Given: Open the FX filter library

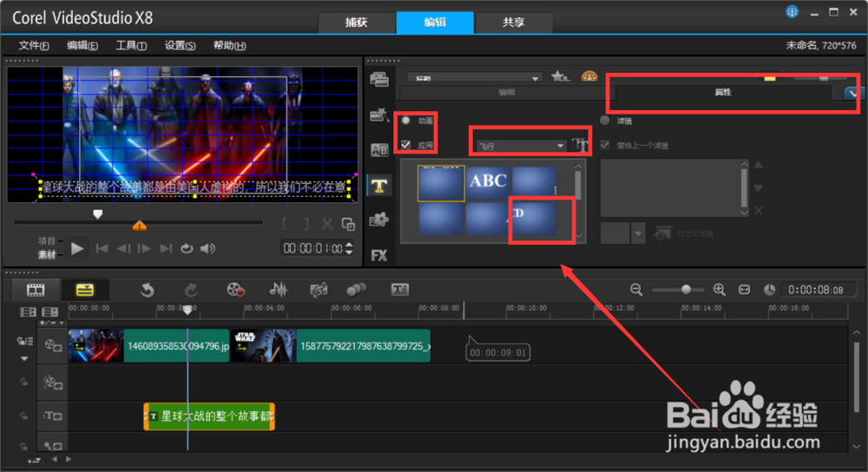Looking at the screenshot, I should coord(379,255).
